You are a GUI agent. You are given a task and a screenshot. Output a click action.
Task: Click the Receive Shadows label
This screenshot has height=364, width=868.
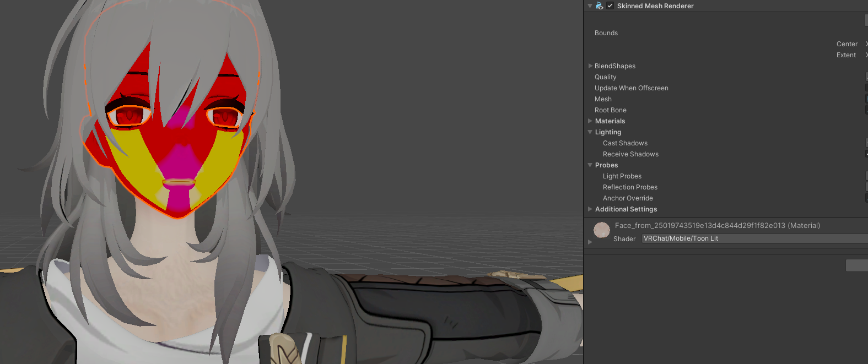(630, 154)
